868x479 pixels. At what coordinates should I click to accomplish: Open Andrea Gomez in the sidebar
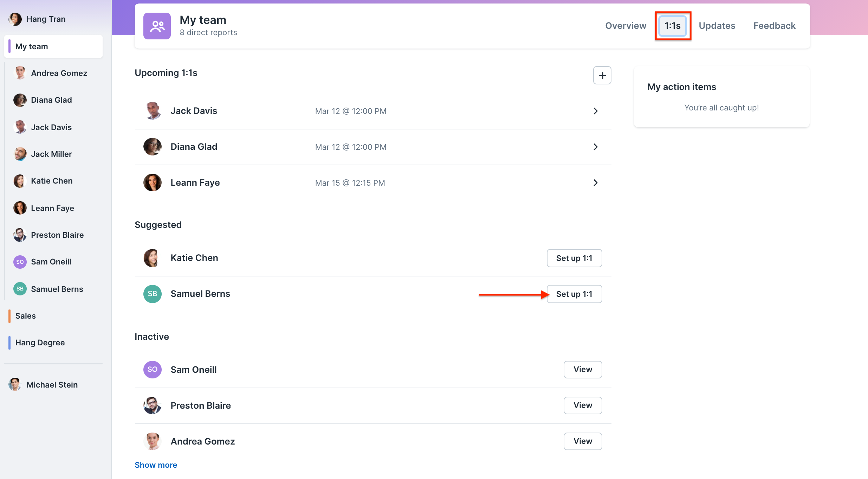53,73
